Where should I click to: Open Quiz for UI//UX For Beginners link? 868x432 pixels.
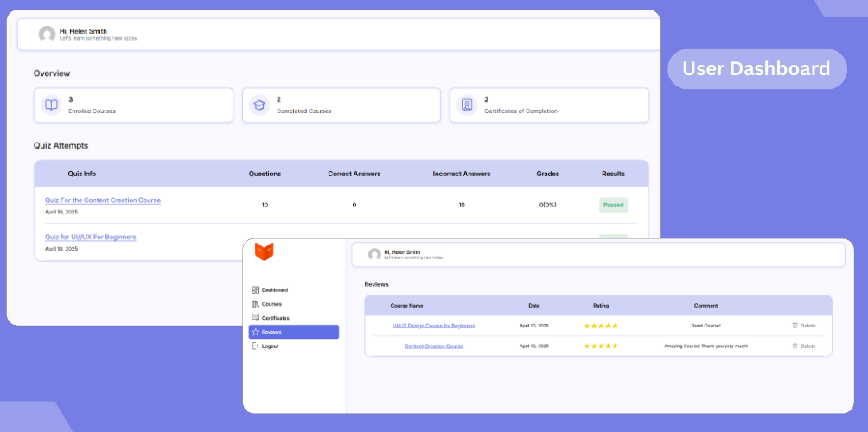[x=91, y=237]
